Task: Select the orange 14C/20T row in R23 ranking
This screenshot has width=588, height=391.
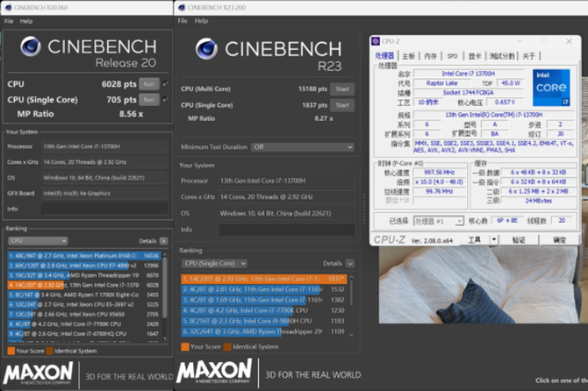Action: click(x=264, y=279)
